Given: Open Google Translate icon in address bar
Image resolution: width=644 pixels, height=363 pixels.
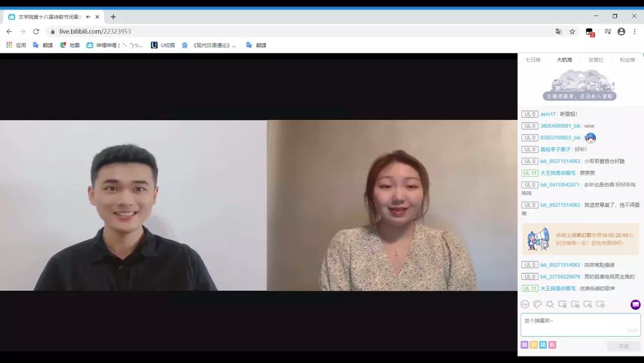Looking at the screenshot, I should click(x=559, y=32).
